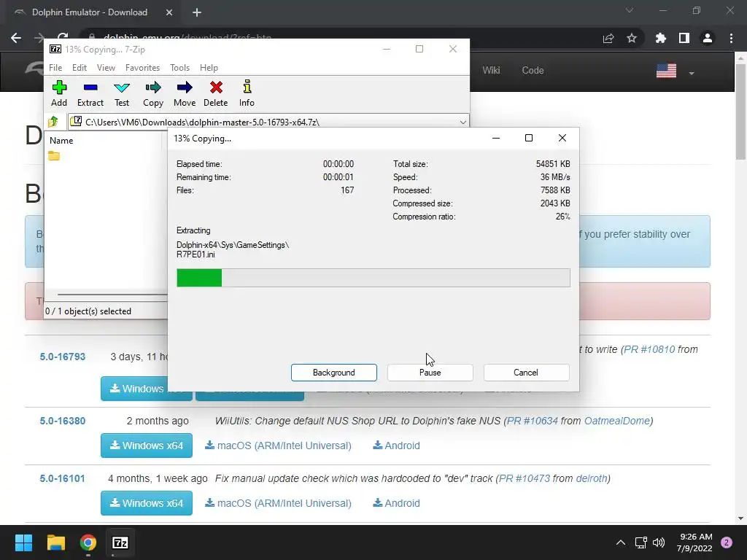
Task: Open Code link in Dolphin site navbar
Action: coord(533,70)
